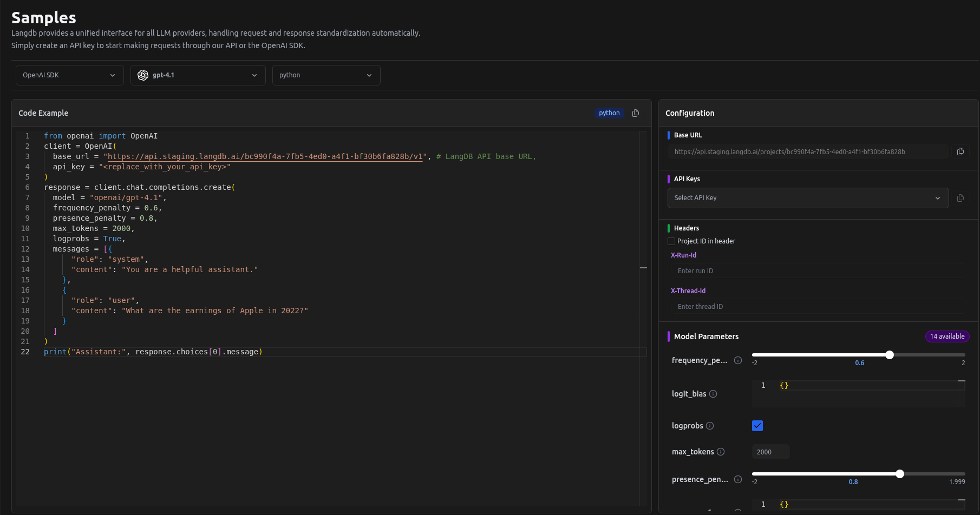Click the frequency_penalty slider handle
Screen dimensions: 980x515
(x=890, y=355)
